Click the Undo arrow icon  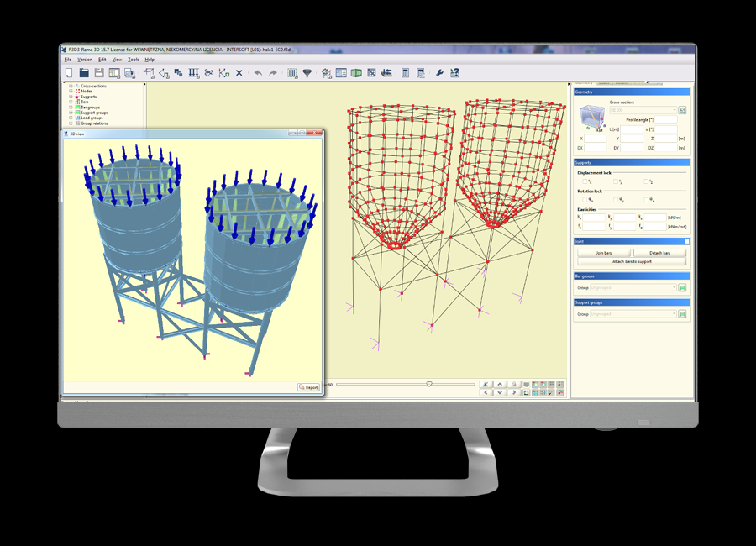point(258,73)
